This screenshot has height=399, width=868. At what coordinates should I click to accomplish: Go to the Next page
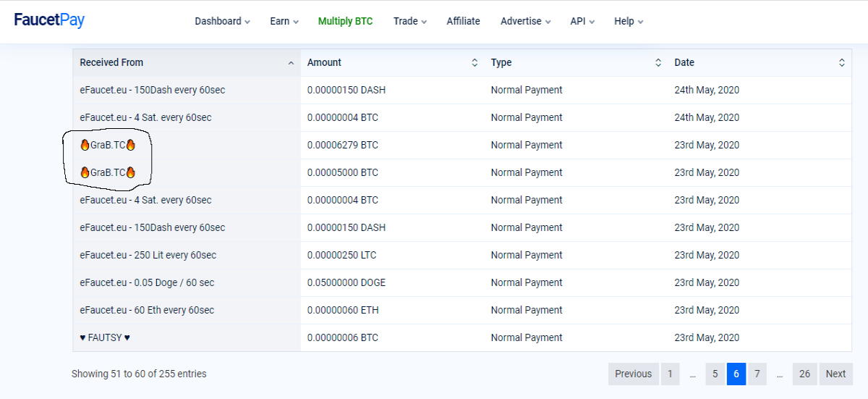coord(835,374)
